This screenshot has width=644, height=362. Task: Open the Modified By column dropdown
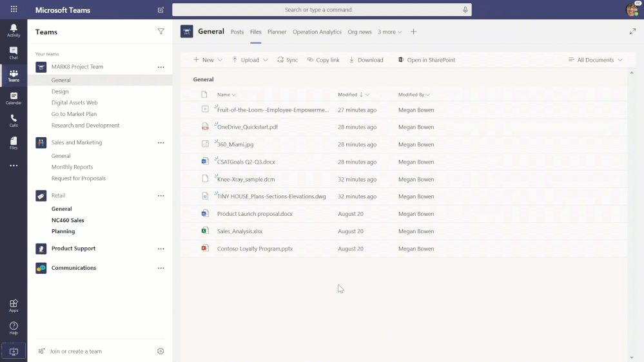click(414, 95)
